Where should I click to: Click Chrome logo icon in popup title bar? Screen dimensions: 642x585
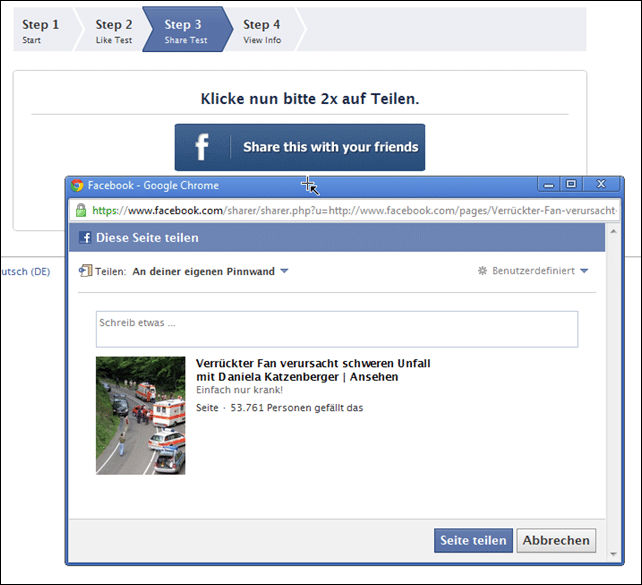77,185
